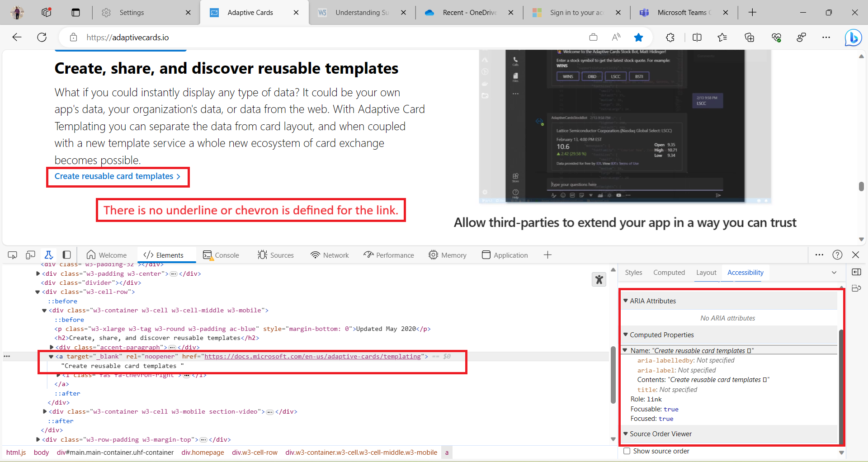Select div.w3-cell-row in the breadcrumb
The height and width of the screenshot is (462, 868).
coord(255,453)
